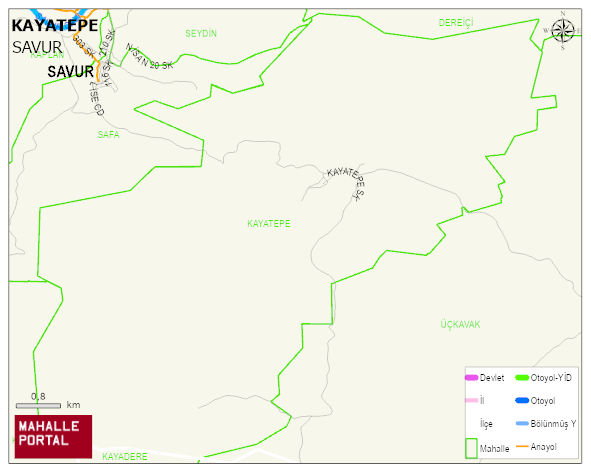Click the KAYATEPE title heading

(55, 26)
